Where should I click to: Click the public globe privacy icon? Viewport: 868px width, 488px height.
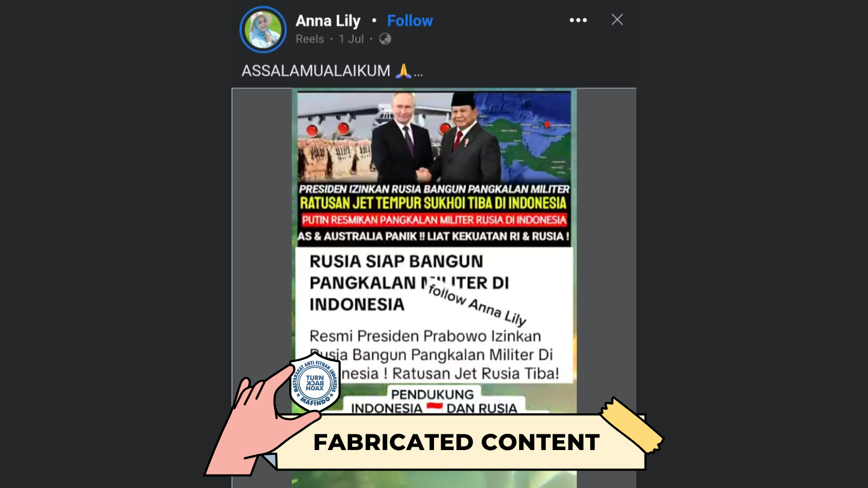point(385,39)
